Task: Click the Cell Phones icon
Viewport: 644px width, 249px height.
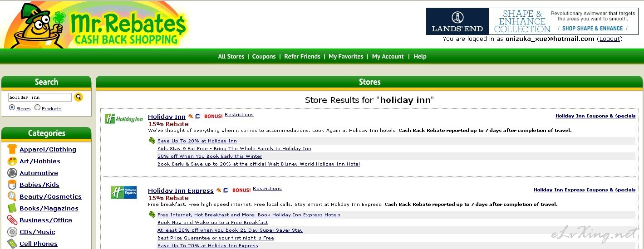Action: click(12, 244)
